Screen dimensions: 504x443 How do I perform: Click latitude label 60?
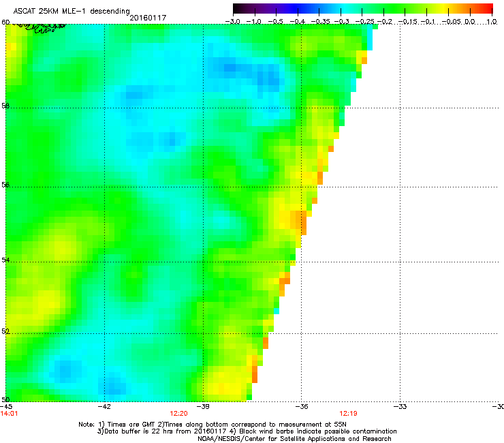pyautogui.click(x=5, y=22)
